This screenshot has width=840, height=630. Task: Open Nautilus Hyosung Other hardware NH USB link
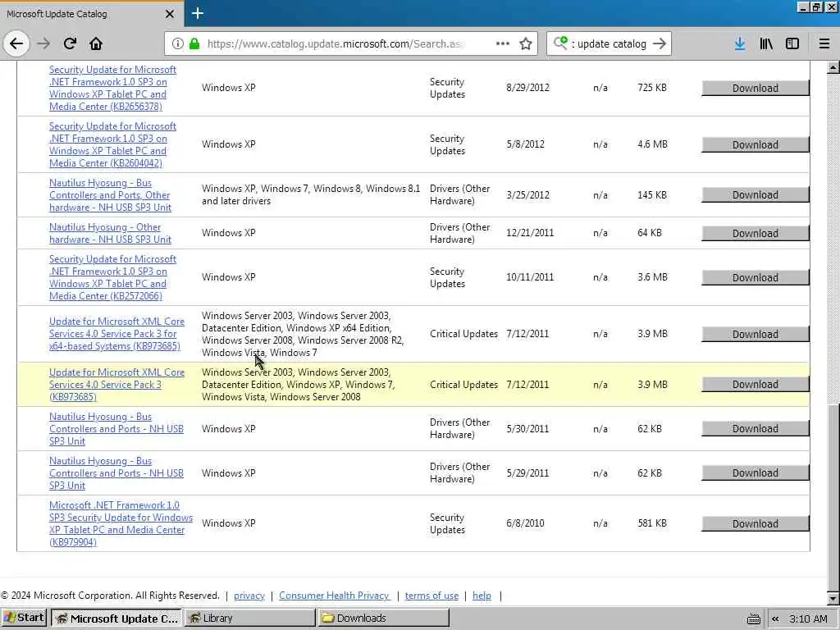coord(110,233)
